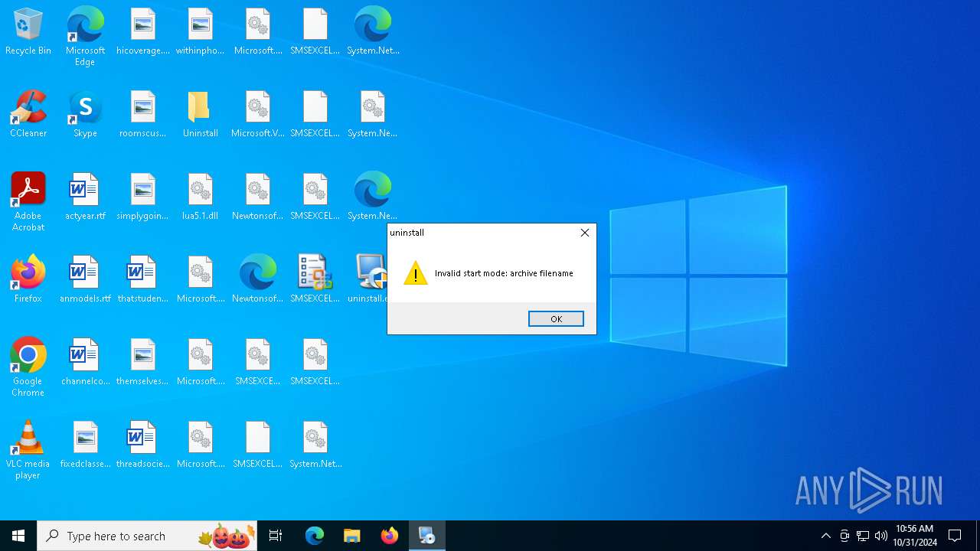This screenshot has width=980, height=551.
Task: Select the threadsocie Word document icon
Action: [x=143, y=445]
